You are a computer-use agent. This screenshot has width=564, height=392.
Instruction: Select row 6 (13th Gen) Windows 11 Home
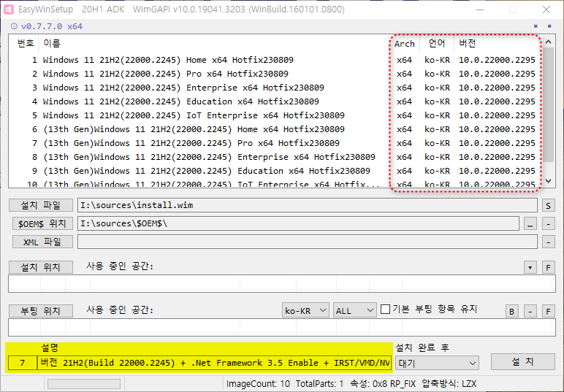pyautogui.click(x=275, y=129)
